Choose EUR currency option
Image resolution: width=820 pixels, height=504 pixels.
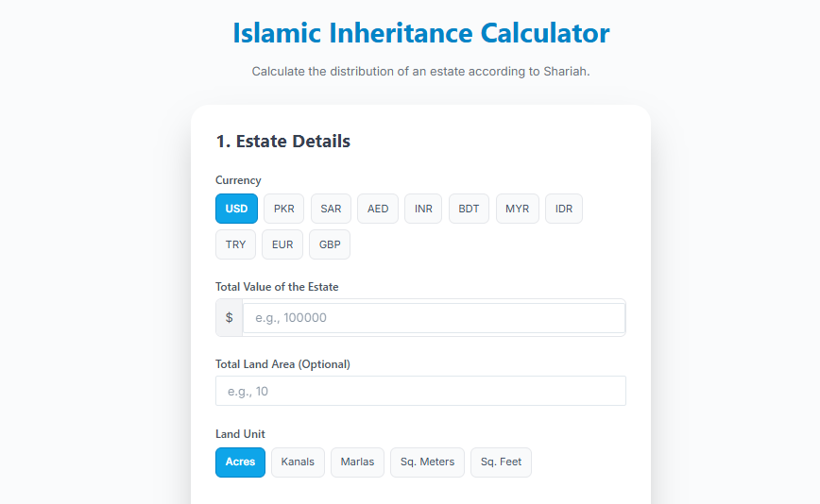tap(282, 244)
